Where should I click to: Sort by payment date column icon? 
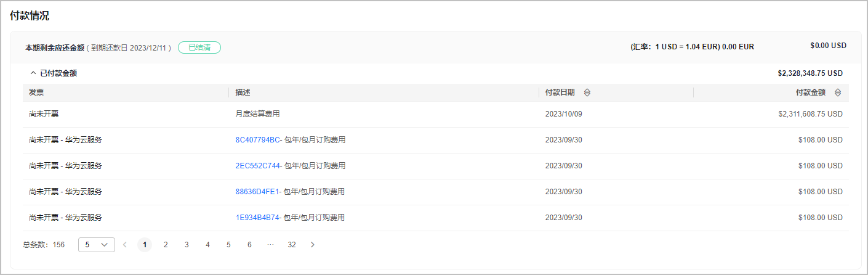coord(587,92)
